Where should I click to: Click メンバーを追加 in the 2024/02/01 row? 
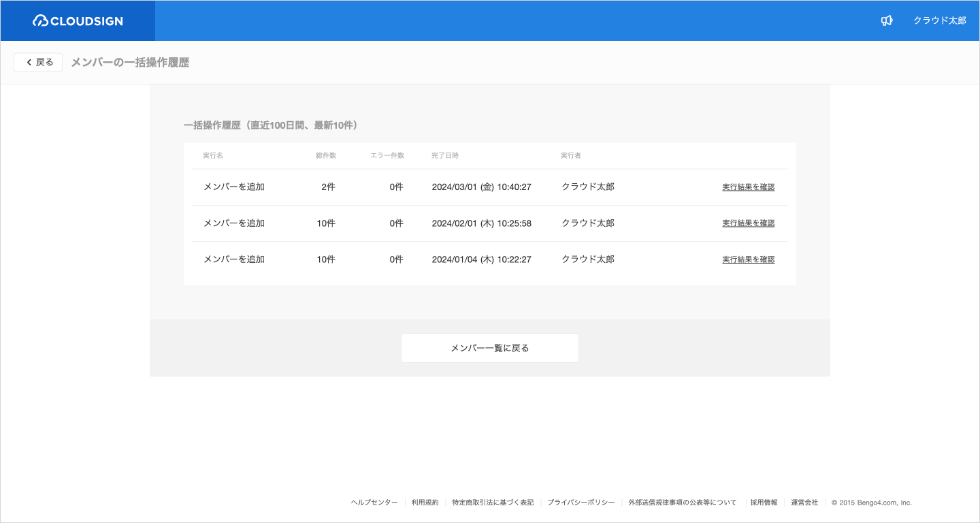coord(234,223)
